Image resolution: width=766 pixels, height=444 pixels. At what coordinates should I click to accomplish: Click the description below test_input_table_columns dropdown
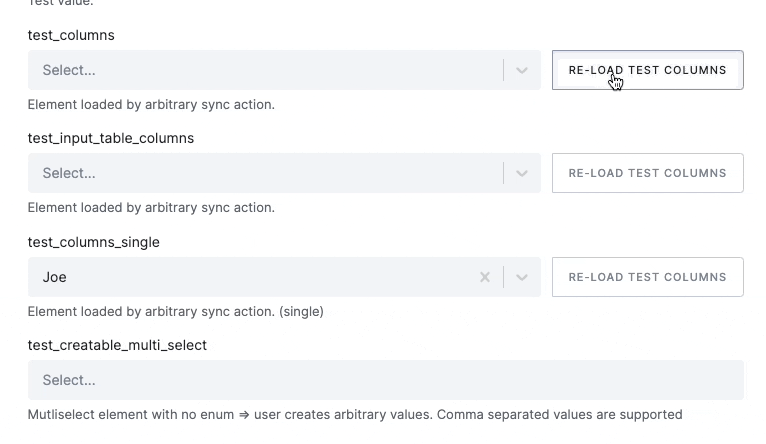[x=151, y=208]
